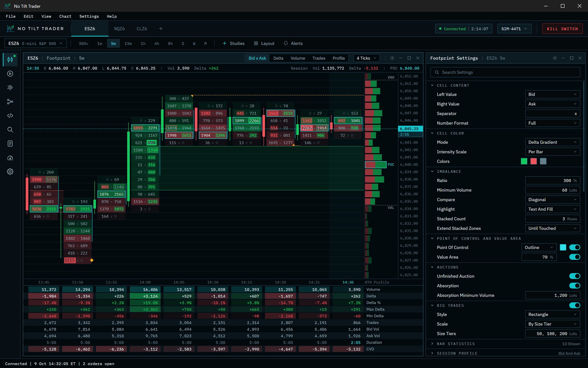588x368 pixels.
Task: Open ESZ6 E-mini S&P 500 symbol selector
Action: tap(36, 43)
